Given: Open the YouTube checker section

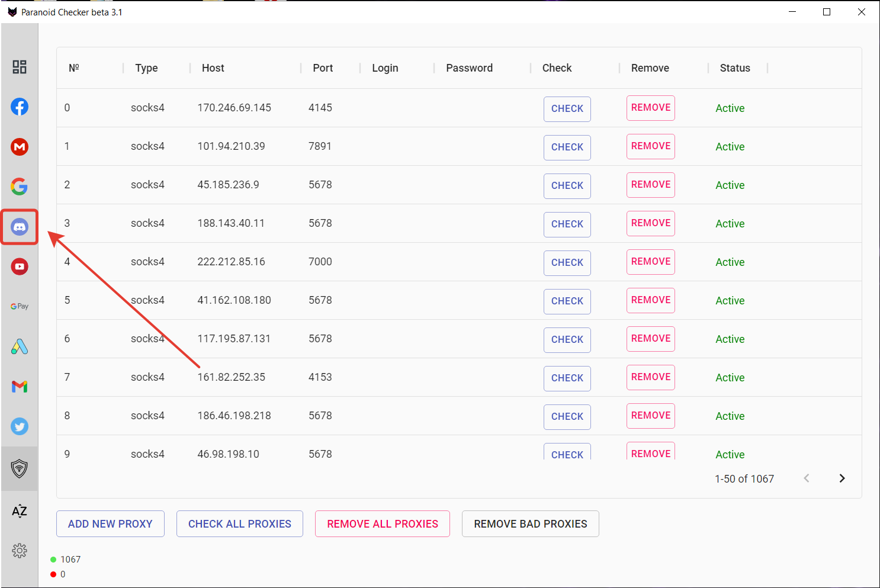Looking at the screenshot, I should point(20,266).
